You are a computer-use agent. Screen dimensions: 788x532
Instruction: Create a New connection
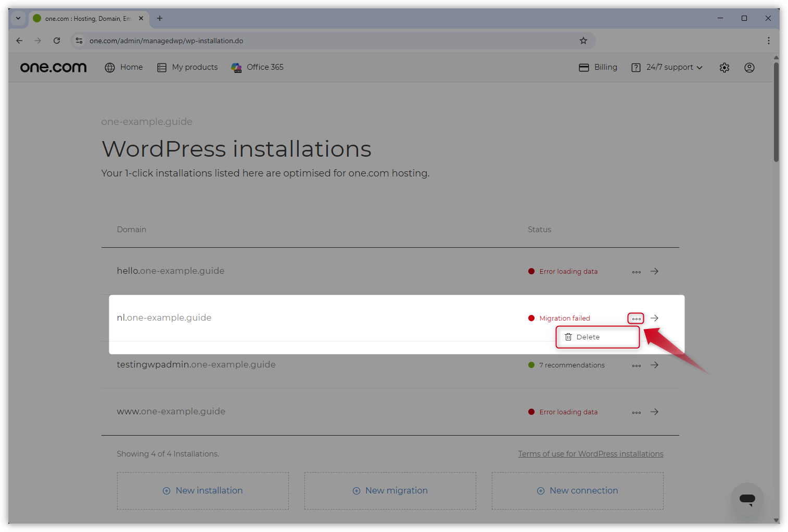tap(578, 491)
